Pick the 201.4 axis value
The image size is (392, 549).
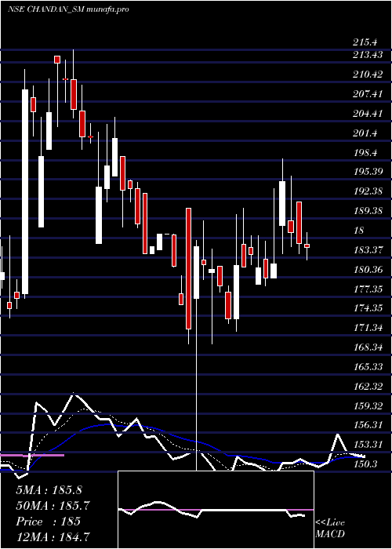[365, 133]
